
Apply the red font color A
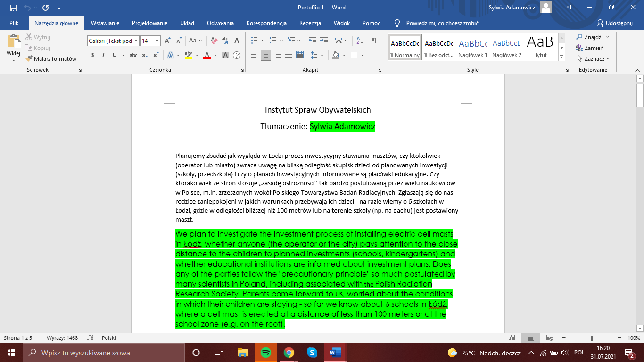206,55
